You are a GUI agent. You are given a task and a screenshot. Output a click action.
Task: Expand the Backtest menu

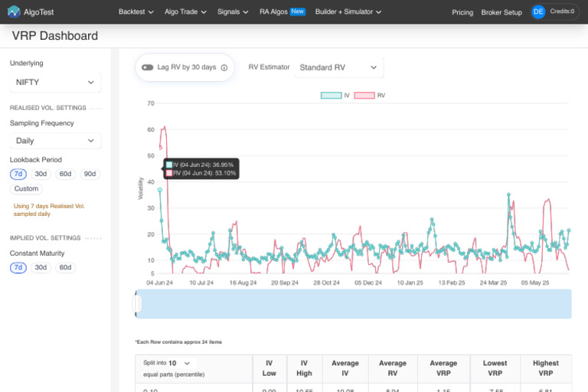[136, 11]
